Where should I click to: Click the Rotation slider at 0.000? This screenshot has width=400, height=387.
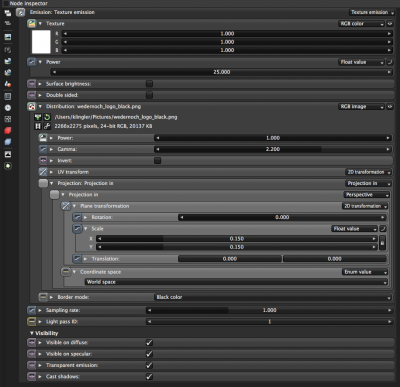pyautogui.click(x=282, y=217)
